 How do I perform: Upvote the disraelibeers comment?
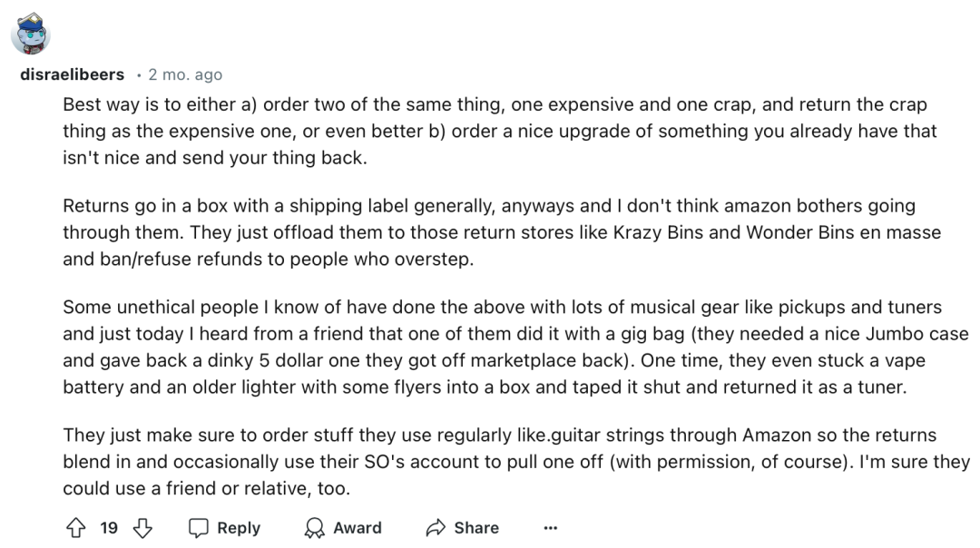click(76, 528)
